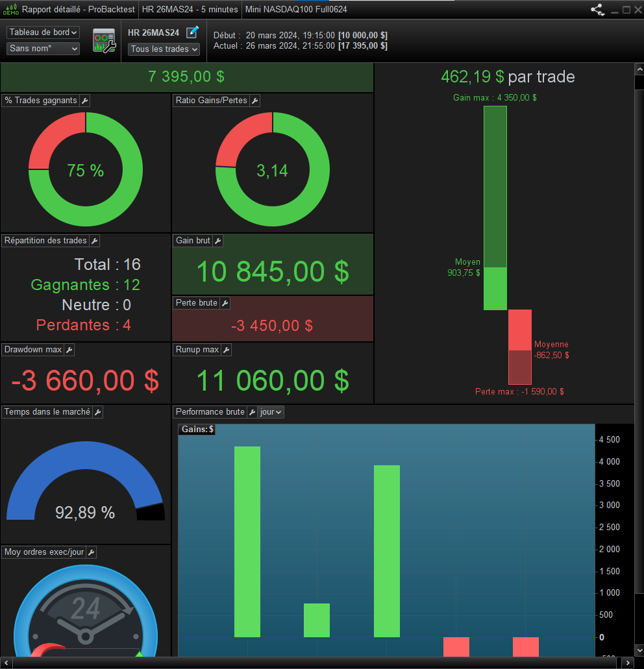Select the Rapport détaillé - ProBacktest title
This screenshot has height=669, width=644.
[x=78, y=9]
